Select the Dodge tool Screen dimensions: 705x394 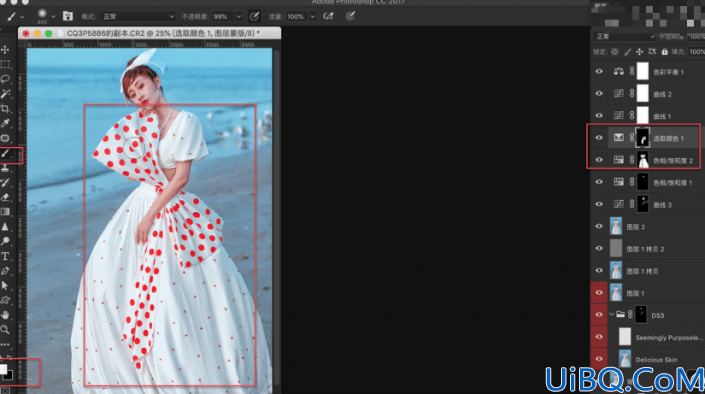click(5, 242)
